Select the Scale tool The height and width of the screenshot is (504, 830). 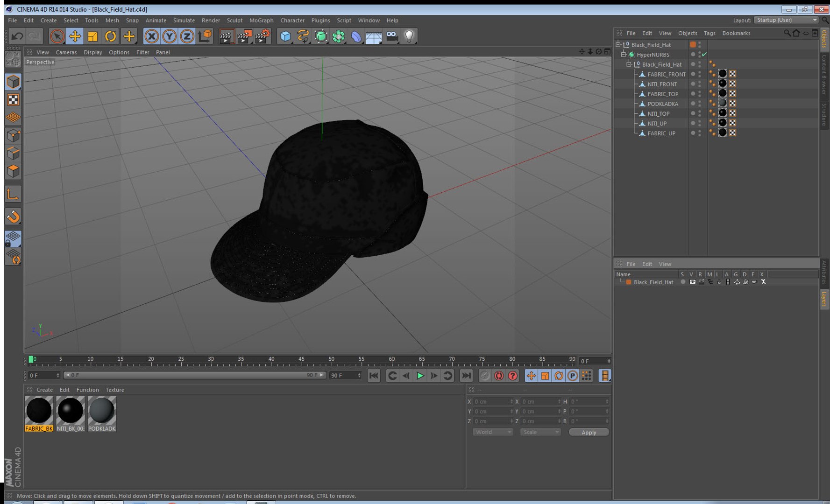[92, 36]
